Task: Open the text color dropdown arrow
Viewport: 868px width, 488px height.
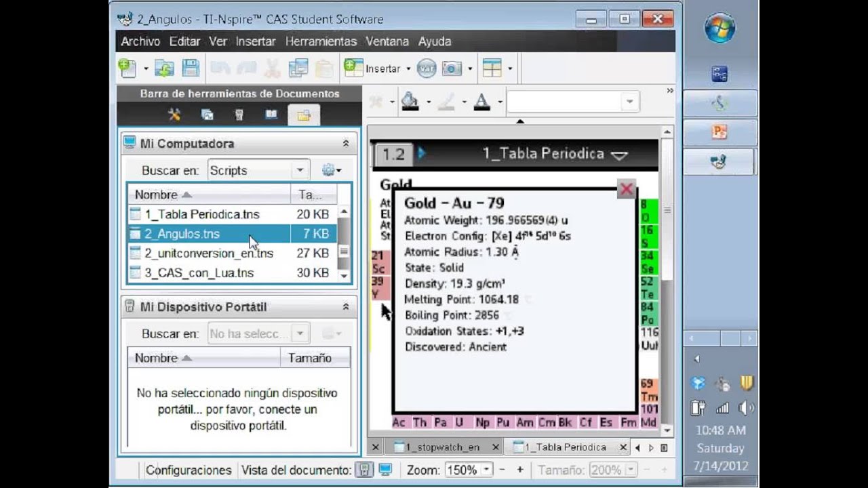Action: pos(500,102)
